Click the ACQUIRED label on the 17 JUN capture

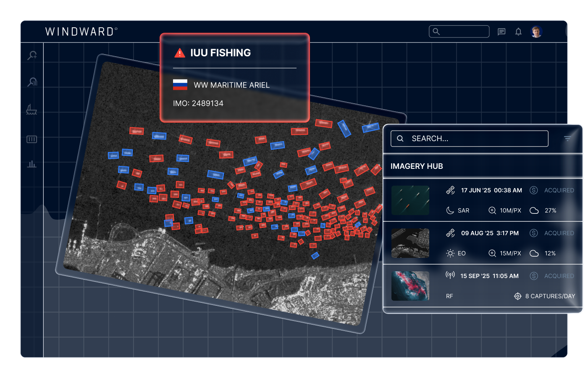pos(559,190)
